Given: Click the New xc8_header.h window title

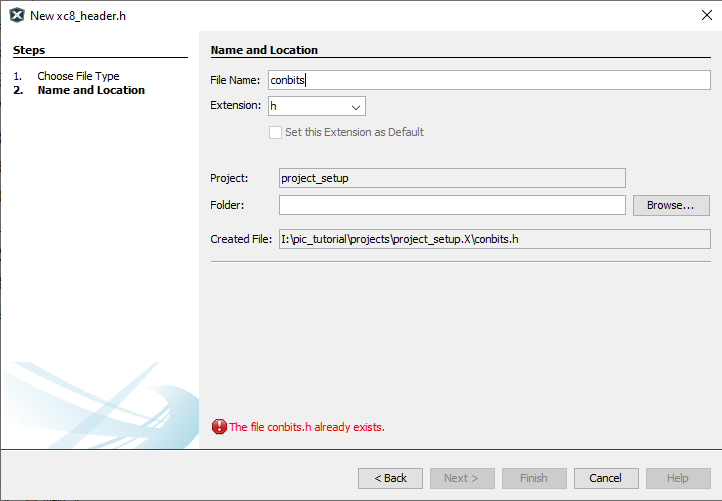Looking at the screenshot, I should (x=78, y=15).
